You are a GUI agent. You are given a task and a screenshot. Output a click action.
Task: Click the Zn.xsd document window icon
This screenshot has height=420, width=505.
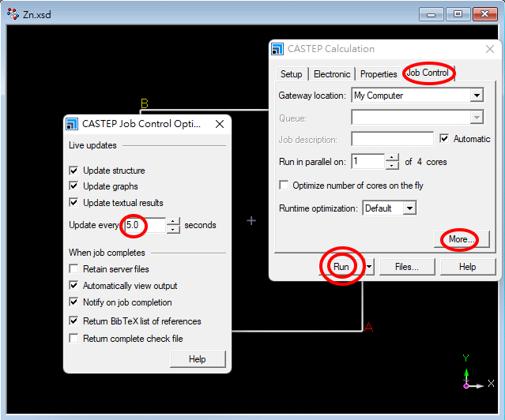coord(13,13)
